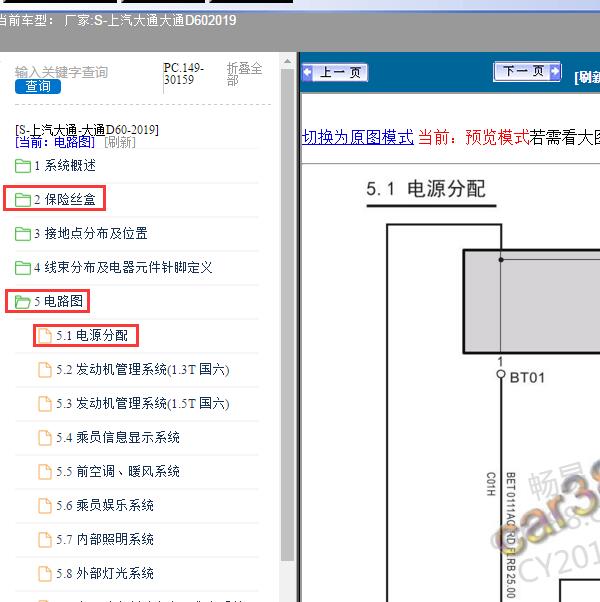This screenshot has width=600, height=602.
Task: Click document icon for 5.8 外部灯光系统
Action: [45, 574]
